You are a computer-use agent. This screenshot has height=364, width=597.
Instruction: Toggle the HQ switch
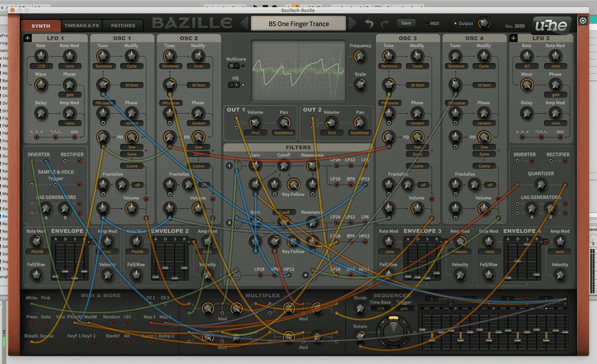(234, 85)
